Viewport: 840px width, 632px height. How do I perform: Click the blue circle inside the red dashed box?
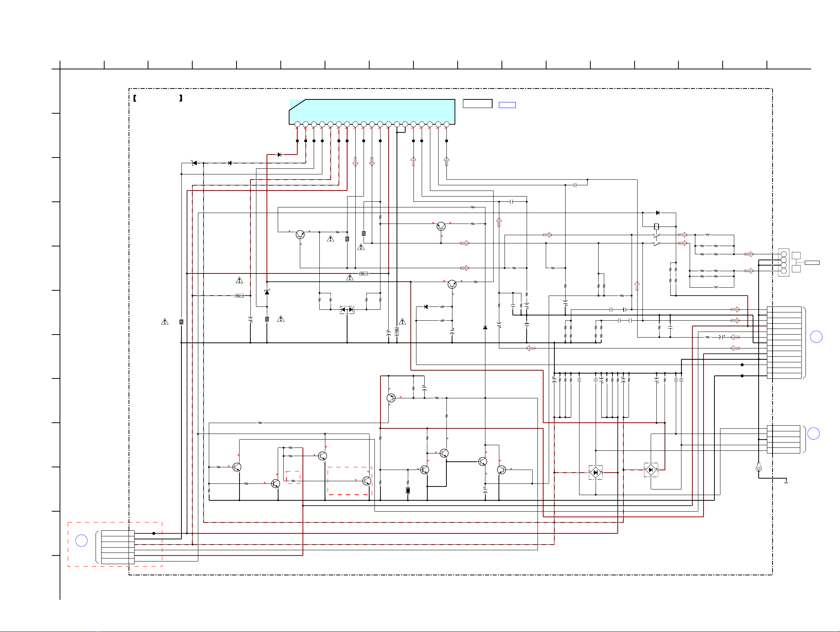point(81,540)
